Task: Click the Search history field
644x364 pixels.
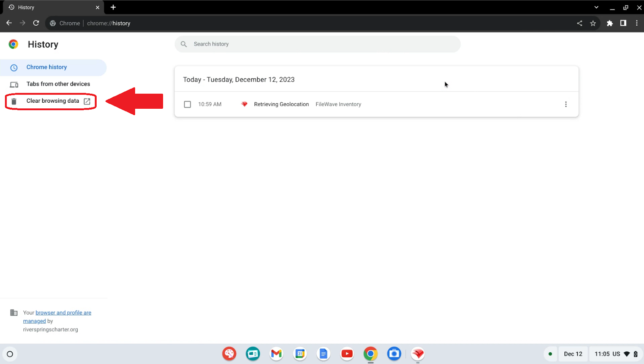Action: point(318,44)
